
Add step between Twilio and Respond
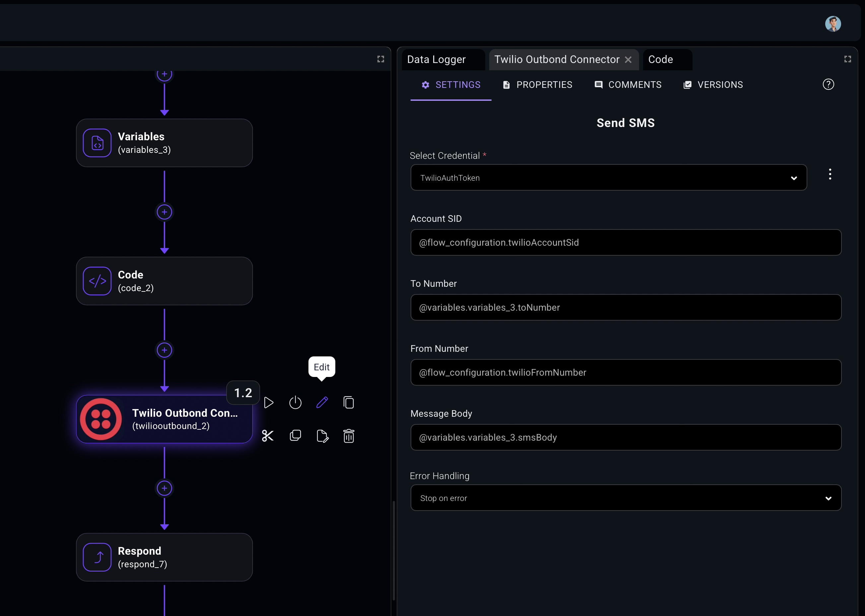click(x=164, y=488)
